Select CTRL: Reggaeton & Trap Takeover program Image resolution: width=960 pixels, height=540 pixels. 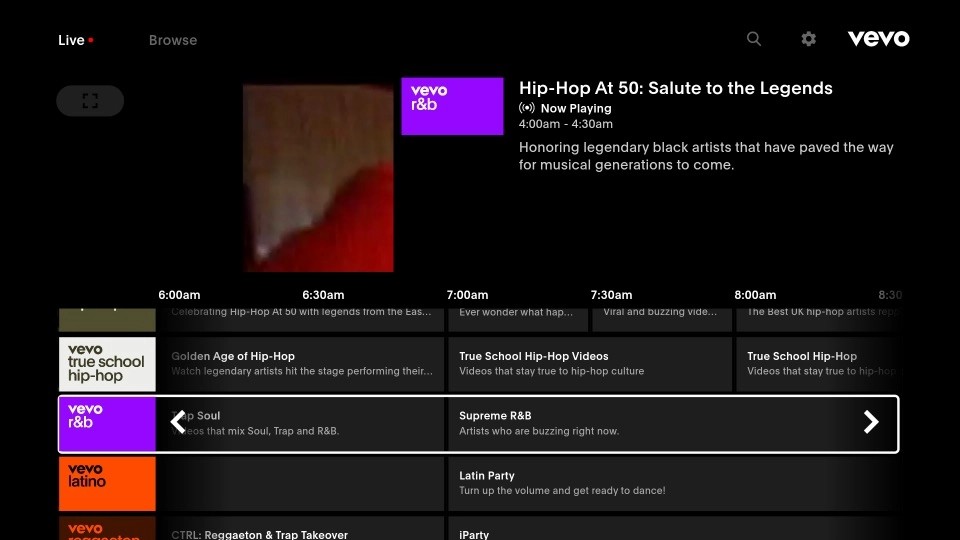[x=301, y=528]
